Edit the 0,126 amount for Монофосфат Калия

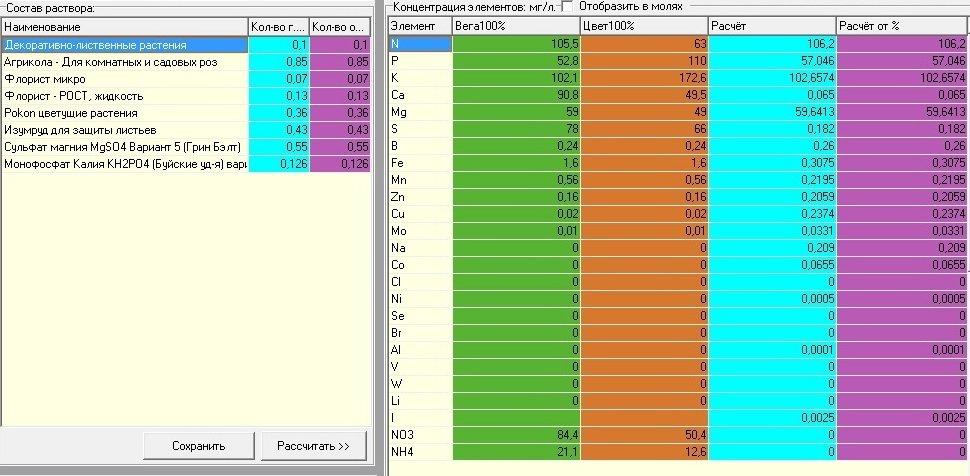[279, 164]
